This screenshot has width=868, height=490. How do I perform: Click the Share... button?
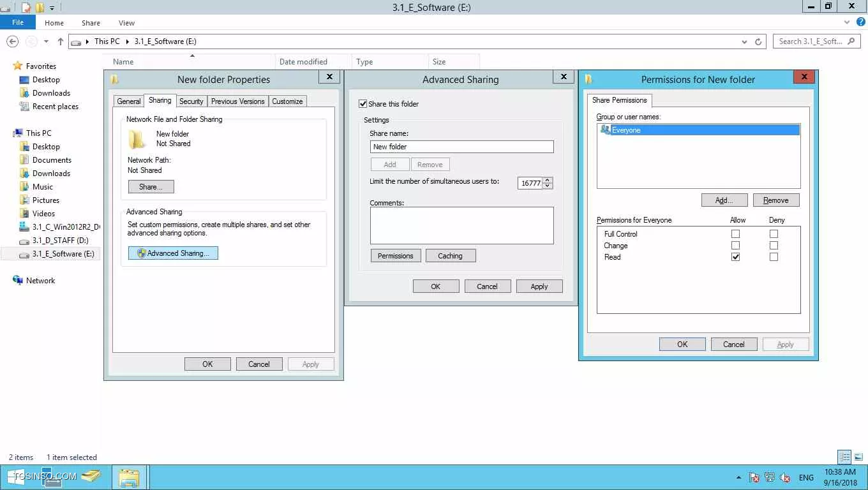(x=151, y=187)
